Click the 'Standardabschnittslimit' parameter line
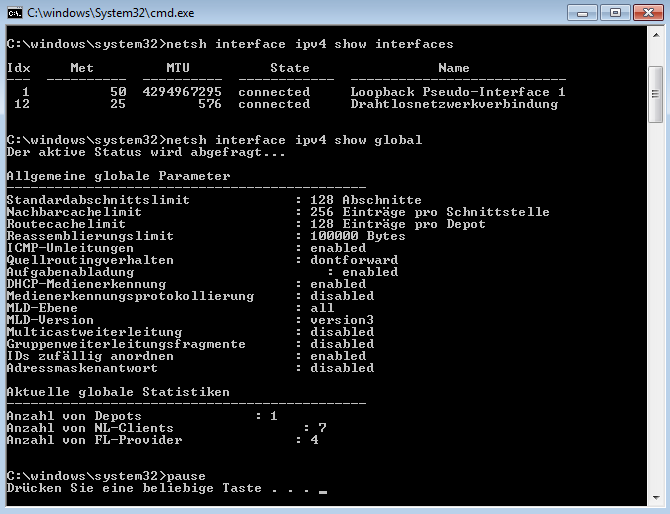This screenshot has height=514, width=670. pos(98,200)
